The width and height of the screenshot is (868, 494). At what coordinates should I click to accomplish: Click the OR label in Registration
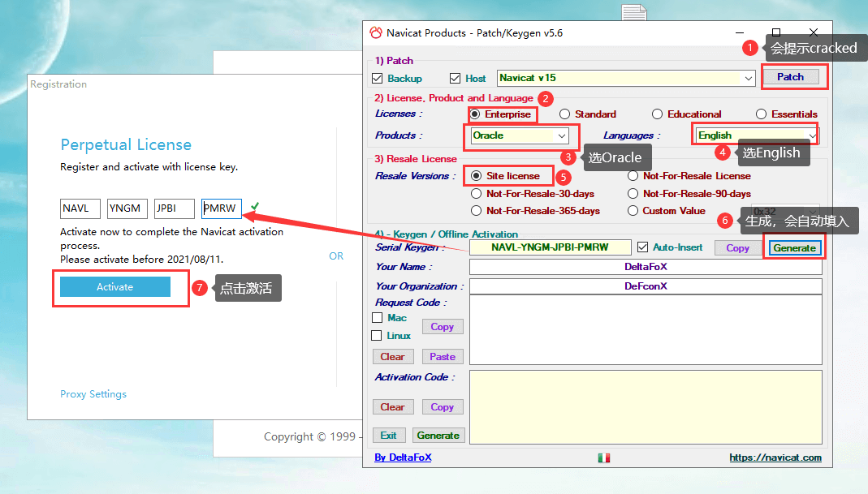pyautogui.click(x=336, y=256)
